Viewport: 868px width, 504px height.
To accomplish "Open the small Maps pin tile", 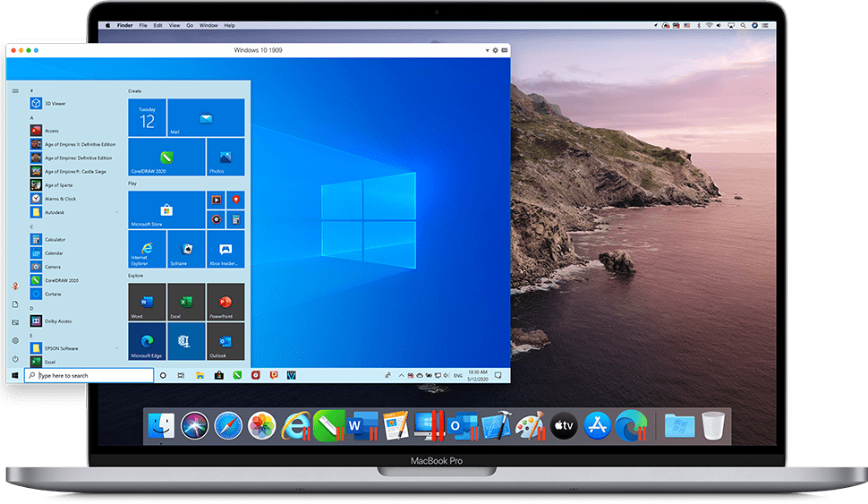I will coord(236,200).
